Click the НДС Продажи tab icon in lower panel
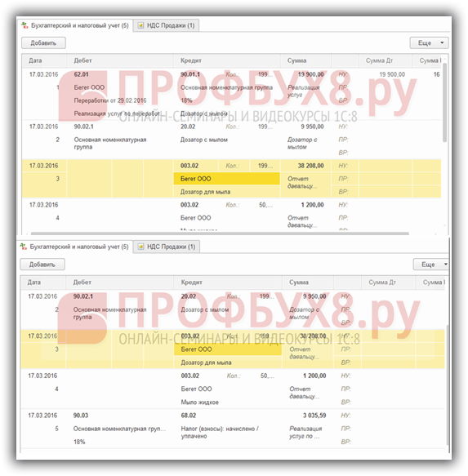The width and height of the screenshot is (468, 476). coord(140,247)
